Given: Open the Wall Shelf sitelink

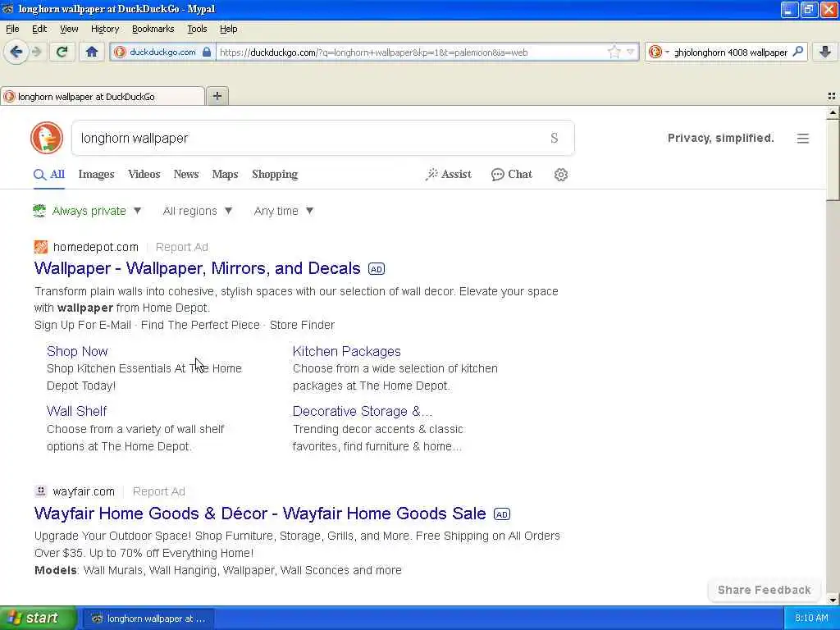Looking at the screenshot, I should (x=76, y=412).
